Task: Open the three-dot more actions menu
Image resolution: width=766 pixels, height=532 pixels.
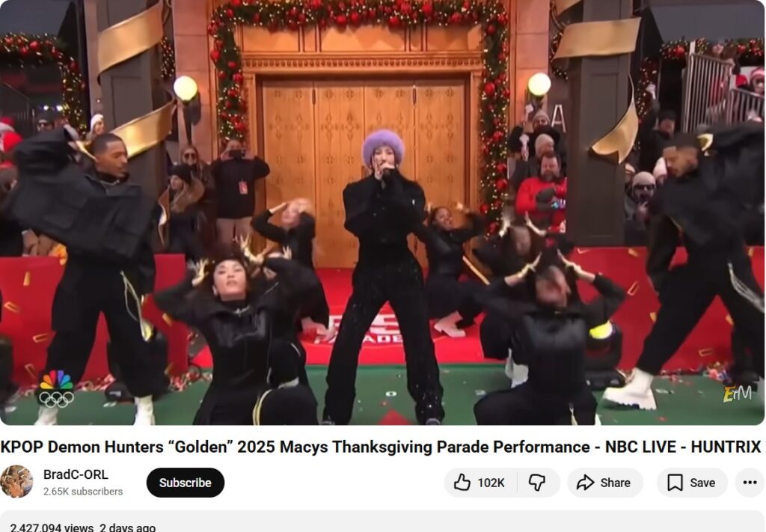Action: click(750, 483)
